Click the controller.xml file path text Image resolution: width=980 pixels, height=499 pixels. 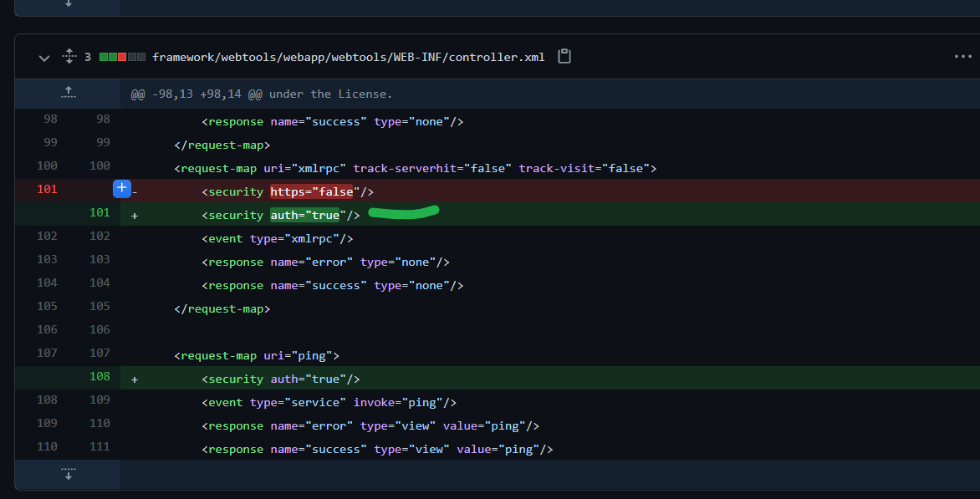(348, 57)
